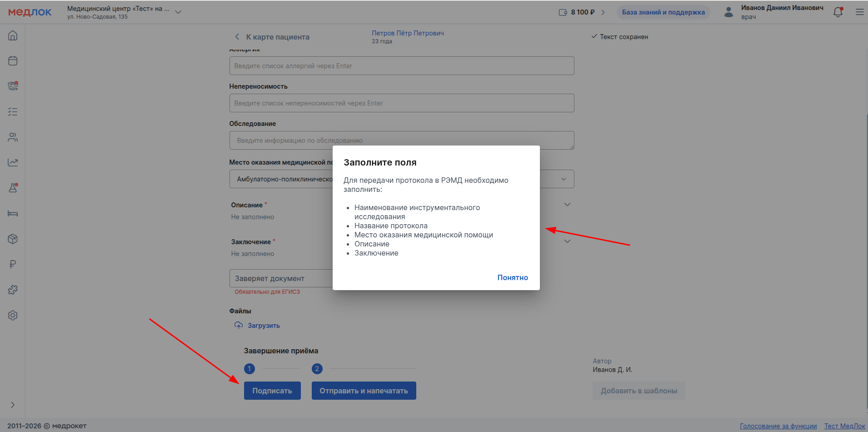The width and height of the screenshot is (868, 432).
Task: Open the settings gear sidebar icon
Action: [13, 315]
